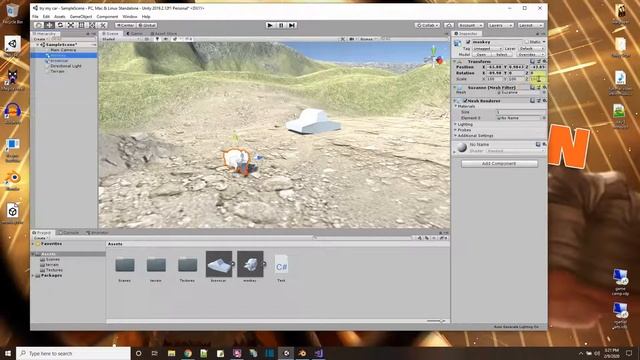This screenshot has width=640, height=360.
Task: Open the File menu
Action: coord(35,17)
